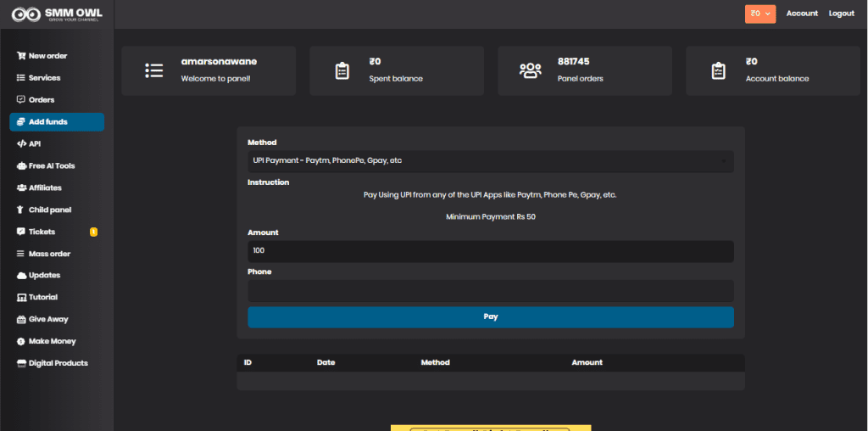The height and width of the screenshot is (431, 868).
Task: Click the Give Away gift icon
Action: pos(21,320)
